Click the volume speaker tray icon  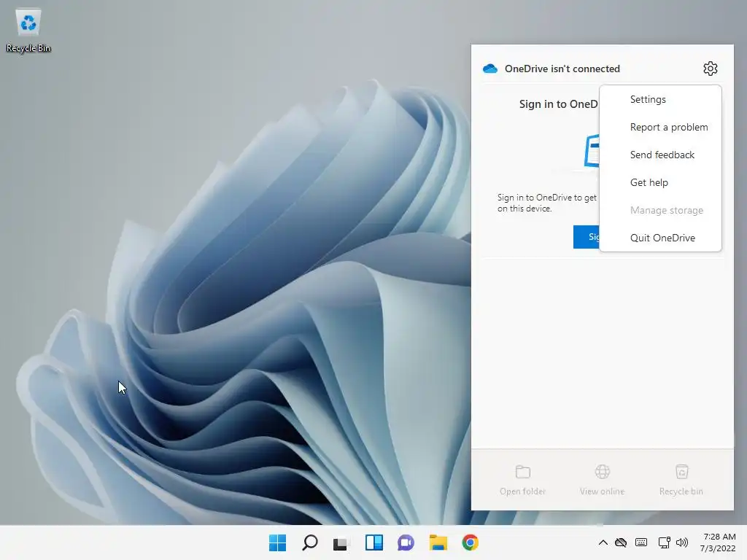[x=682, y=542]
